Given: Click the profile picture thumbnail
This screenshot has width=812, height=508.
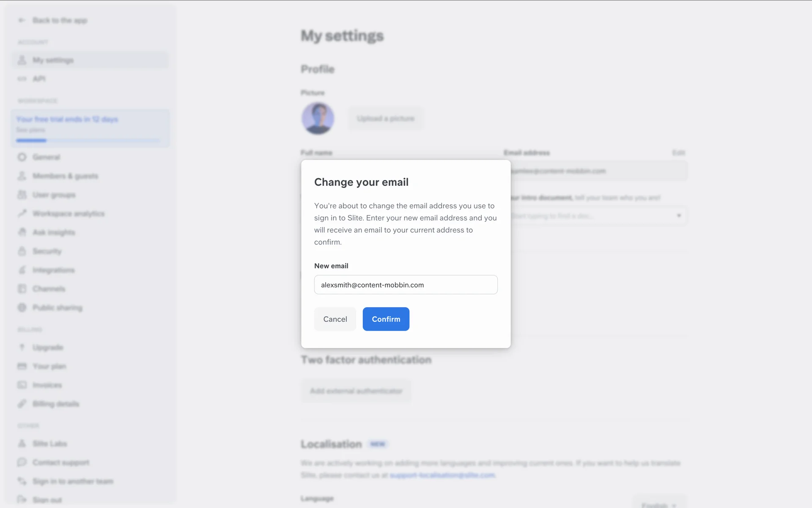Looking at the screenshot, I should pos(318,119).
